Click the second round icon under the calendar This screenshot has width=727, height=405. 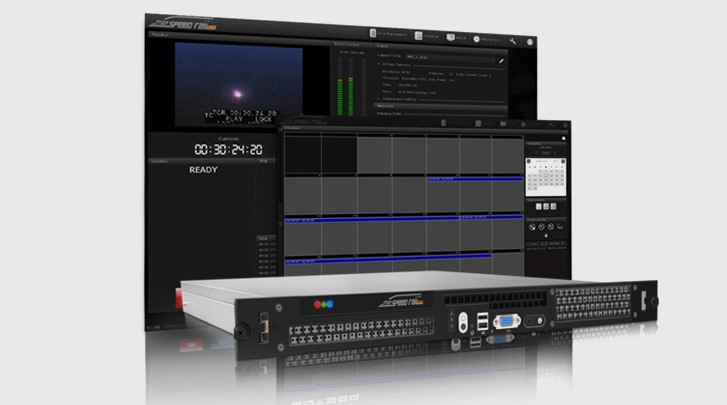tap(541, 225)
